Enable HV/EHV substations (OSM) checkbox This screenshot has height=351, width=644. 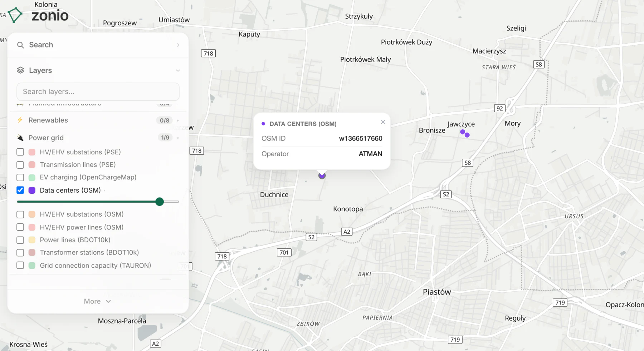(20, 214)
